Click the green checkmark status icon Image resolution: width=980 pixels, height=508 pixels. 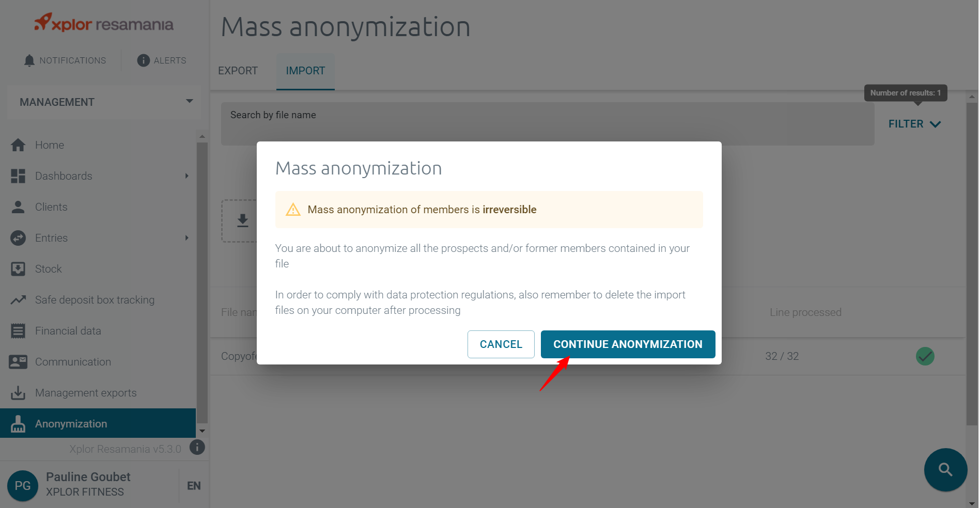tap(925, 356)
